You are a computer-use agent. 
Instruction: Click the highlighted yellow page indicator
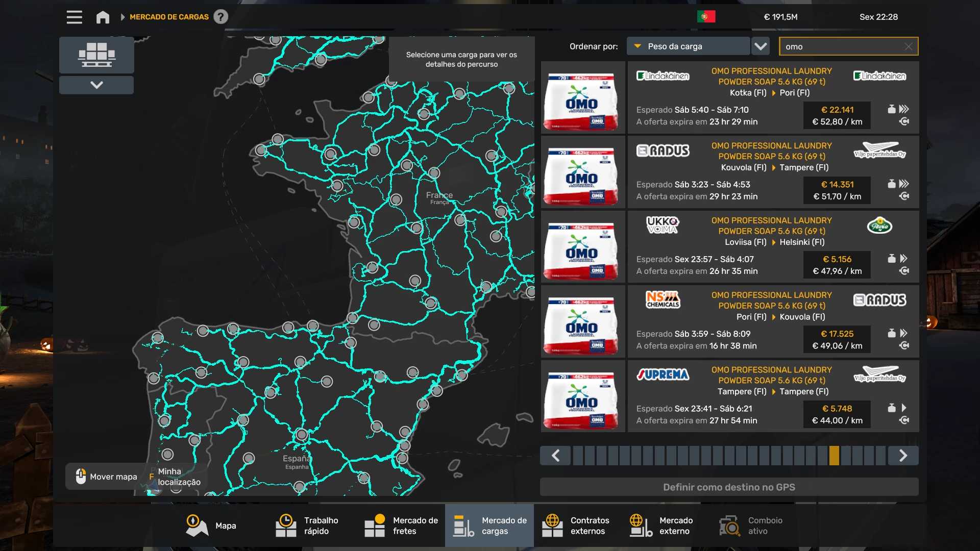tap(834, 456)
